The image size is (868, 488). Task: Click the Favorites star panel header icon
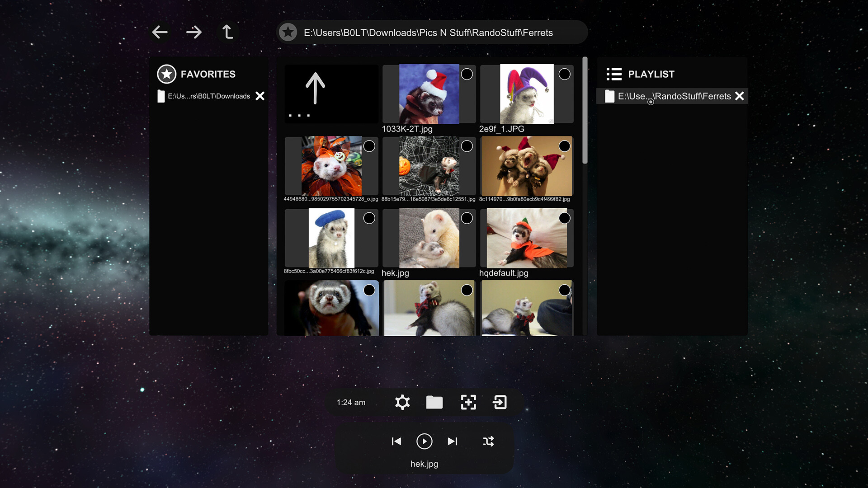point(166,74)
